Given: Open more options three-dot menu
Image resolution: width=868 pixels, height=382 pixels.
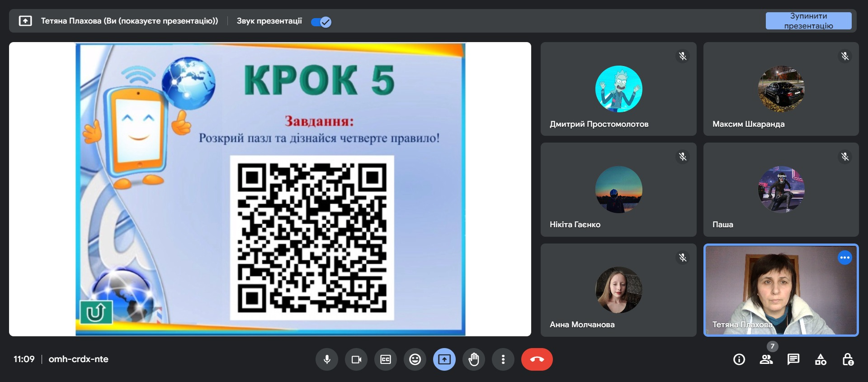Looking at the screenshot, I should point(503,359).
